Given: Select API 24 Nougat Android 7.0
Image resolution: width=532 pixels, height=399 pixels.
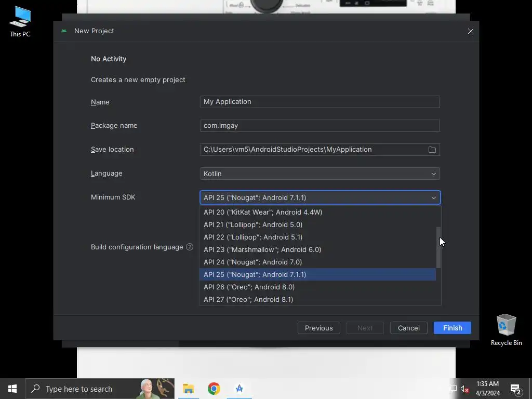Looking at the screenshot, I should tap(317, 262).
